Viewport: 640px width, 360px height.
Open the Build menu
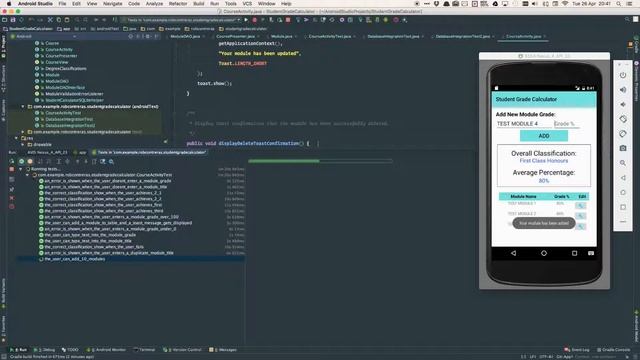click(x=199, y=3)
